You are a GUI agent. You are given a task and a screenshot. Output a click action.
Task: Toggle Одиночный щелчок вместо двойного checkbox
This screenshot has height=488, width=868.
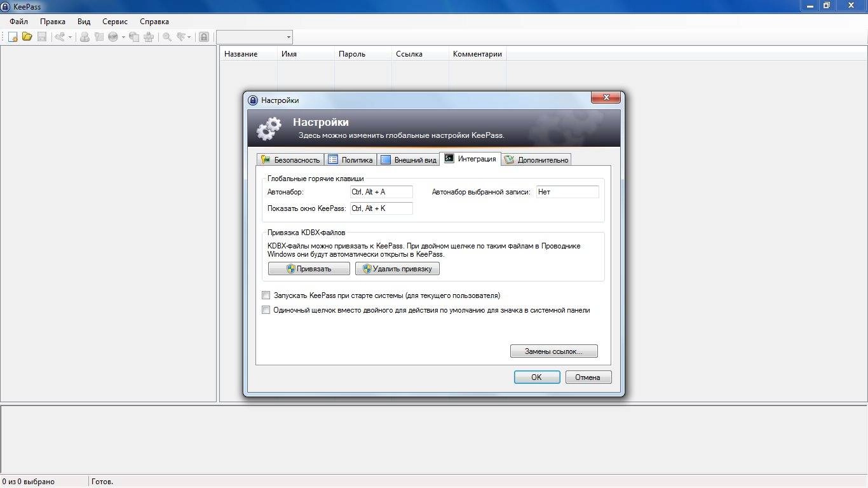coord(266,310)
